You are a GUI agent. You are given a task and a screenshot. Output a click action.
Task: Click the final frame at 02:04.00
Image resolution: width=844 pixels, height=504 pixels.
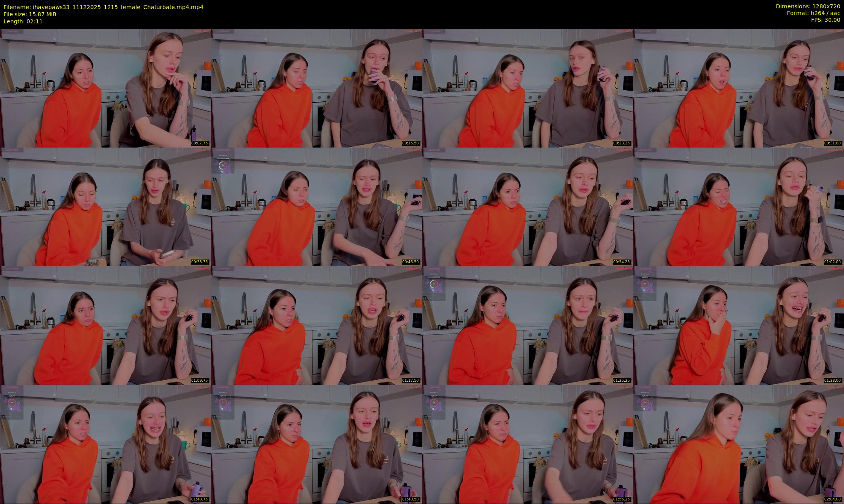pyautogui.click(x=738, y=444)
